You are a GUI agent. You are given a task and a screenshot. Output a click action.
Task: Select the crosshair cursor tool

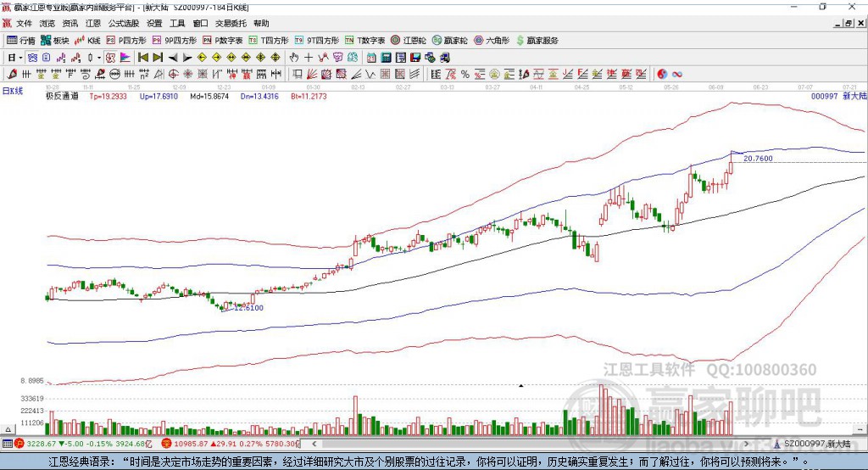(309, 58)
